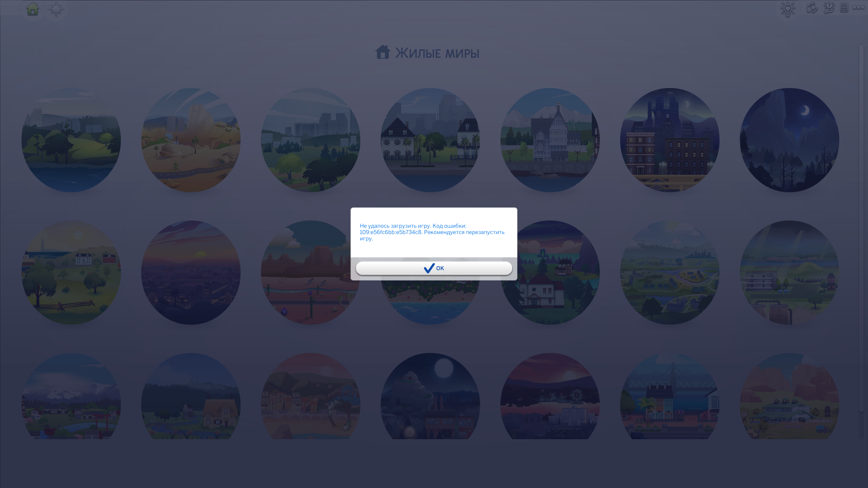Select the purple sunset city lights world

(191, 272)
